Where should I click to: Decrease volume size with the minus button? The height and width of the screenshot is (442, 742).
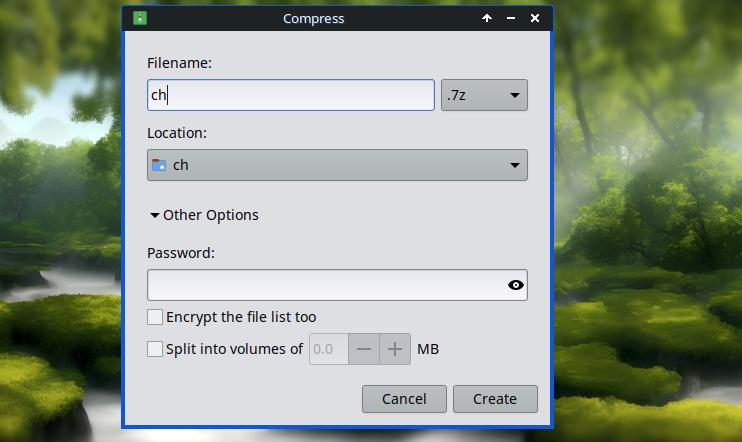click(364, 349)
